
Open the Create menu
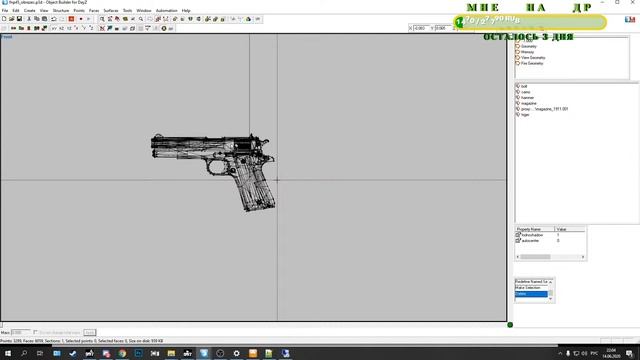29,11
